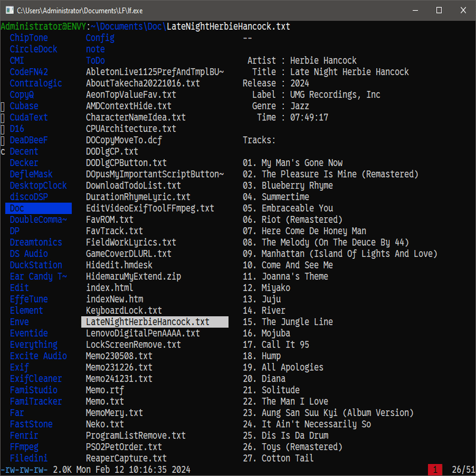The width and height of the screenshot is (476, 476).
Task: Select the Everything folder
Action: (x=33, y=345)
